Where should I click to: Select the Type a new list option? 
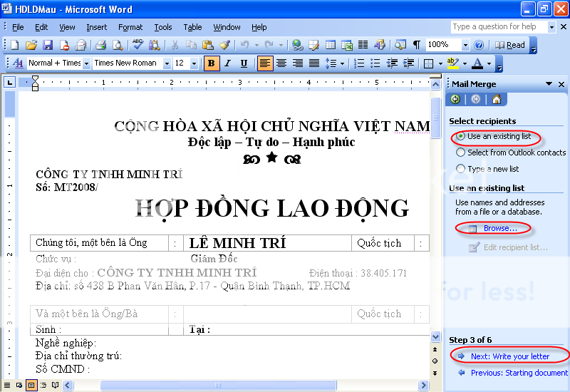click(x=487, y=169)
